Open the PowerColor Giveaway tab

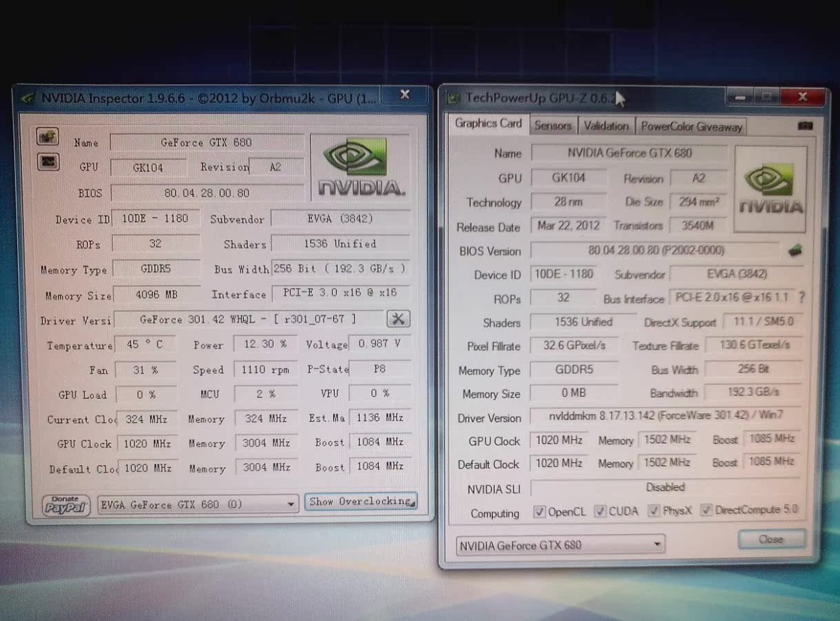point(691,126)
